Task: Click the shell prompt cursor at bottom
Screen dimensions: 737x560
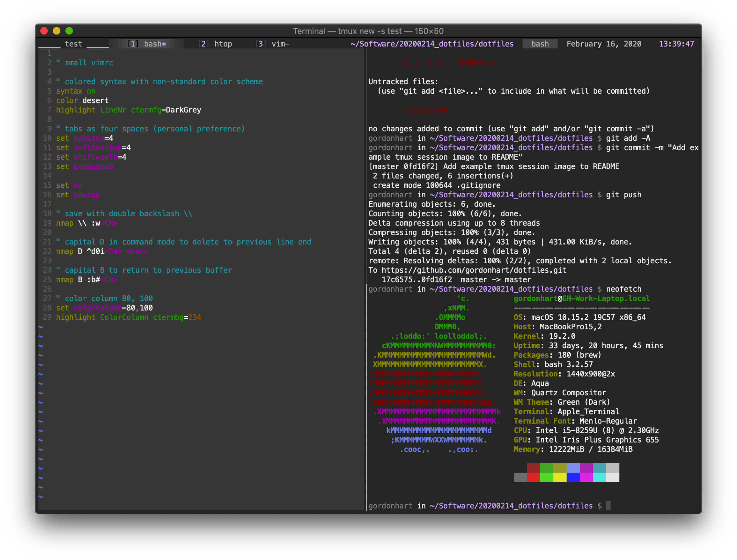Action: point(608,506)
